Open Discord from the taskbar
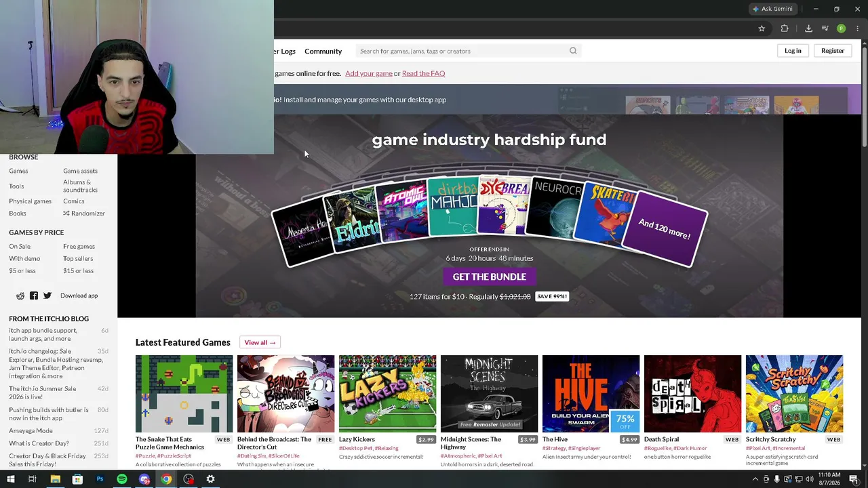The image size is (868, 488). [144, 479]
